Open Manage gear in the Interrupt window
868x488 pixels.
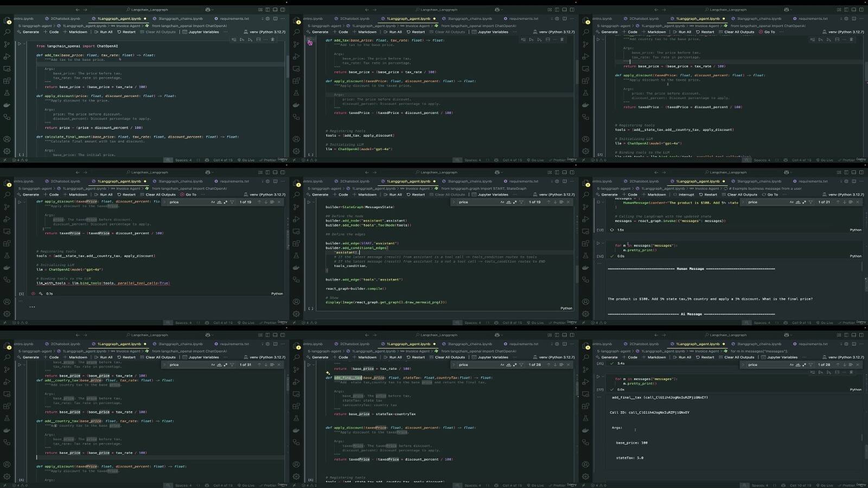click(x=585, y=314)
